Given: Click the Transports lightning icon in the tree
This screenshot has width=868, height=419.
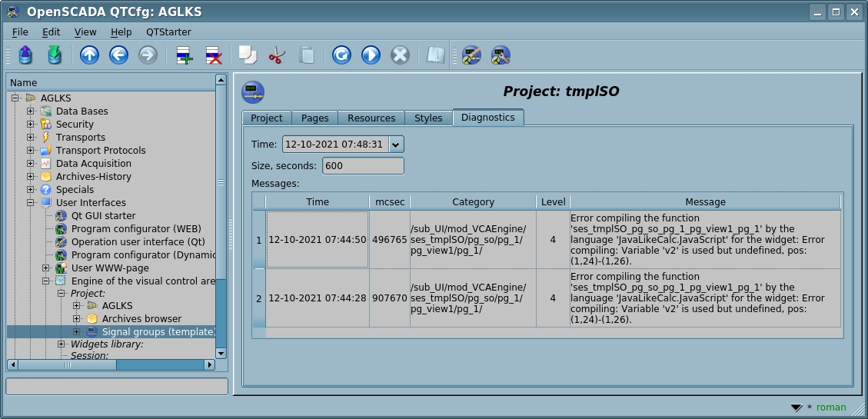Looking at the screenshot, I should point(46,138).
